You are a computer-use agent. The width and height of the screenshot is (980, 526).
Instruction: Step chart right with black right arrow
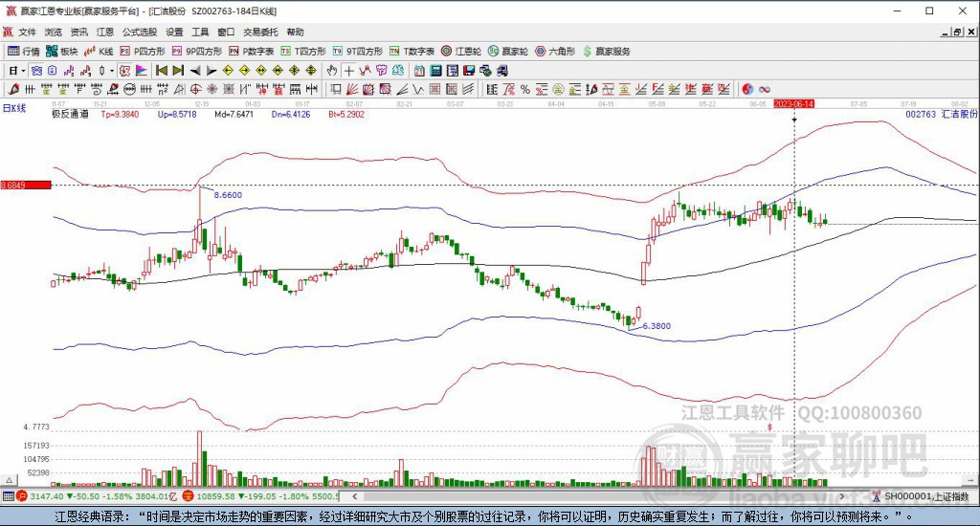click(x=212, y=71)
